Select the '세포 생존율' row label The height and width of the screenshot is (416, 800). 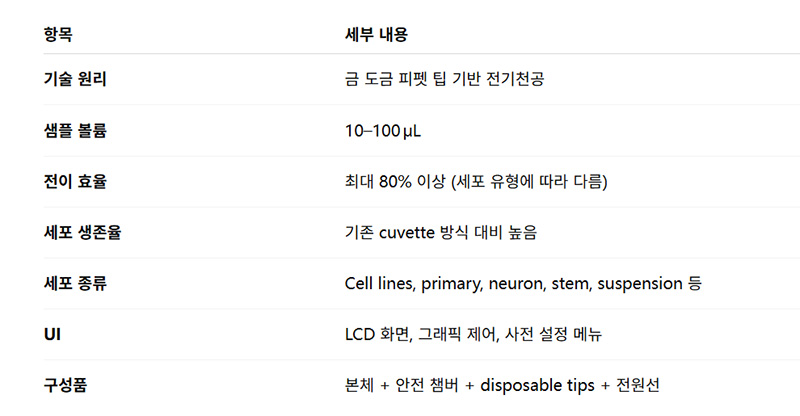coord(82,232)
